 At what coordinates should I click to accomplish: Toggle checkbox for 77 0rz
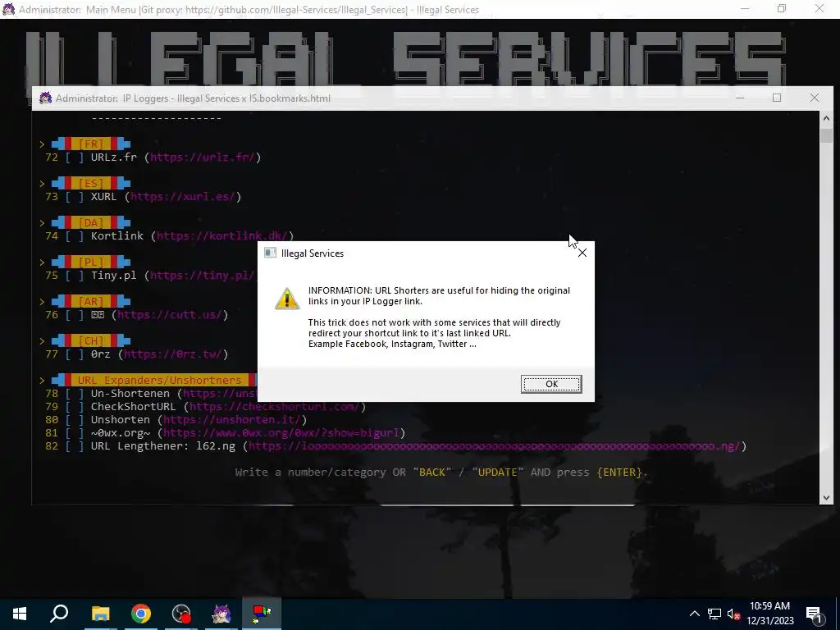click(75, 354)
